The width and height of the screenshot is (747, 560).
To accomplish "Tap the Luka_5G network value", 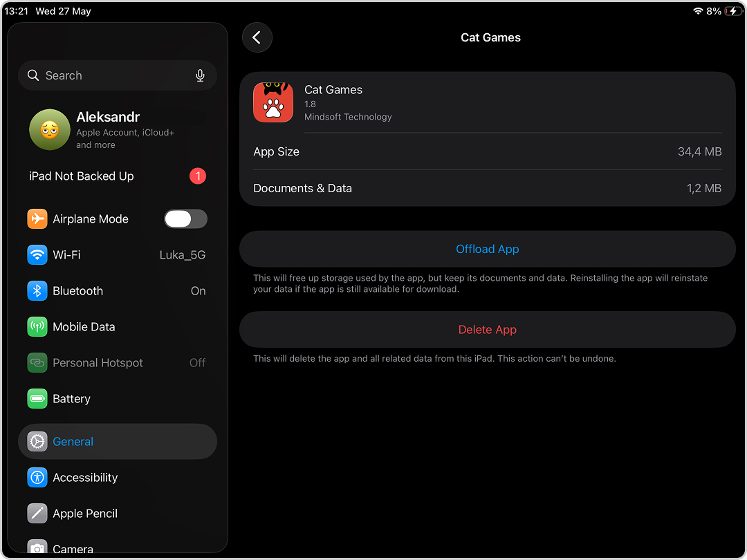I will 183,255.
